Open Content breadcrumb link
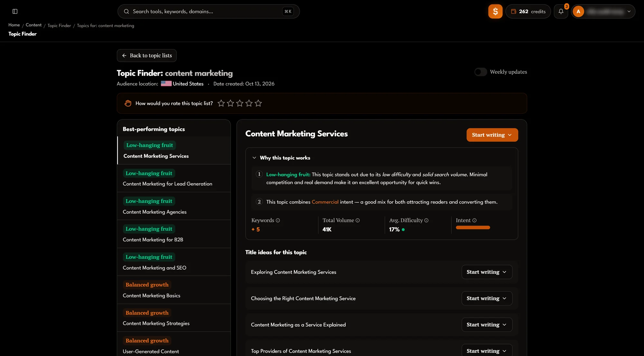This screenshot has height=356, width=644. click(33, 25)
